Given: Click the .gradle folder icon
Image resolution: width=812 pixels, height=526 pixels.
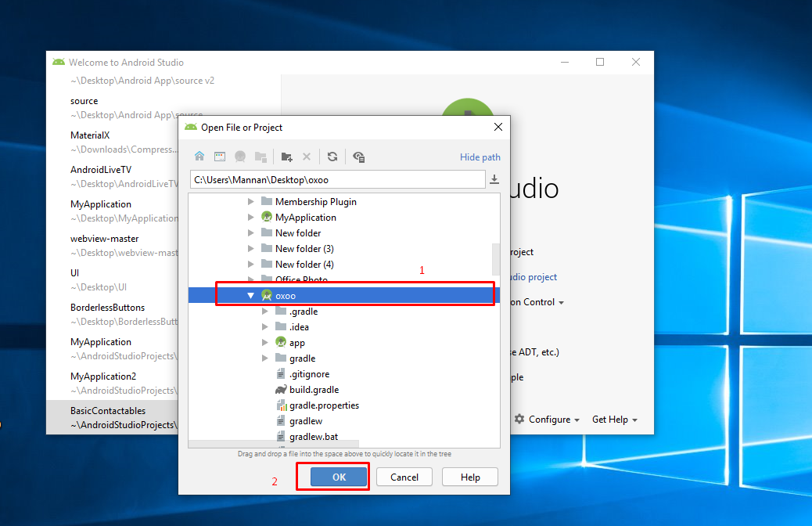Looking at the screenshot, I should pyautogui.click(x=281, y=311).
